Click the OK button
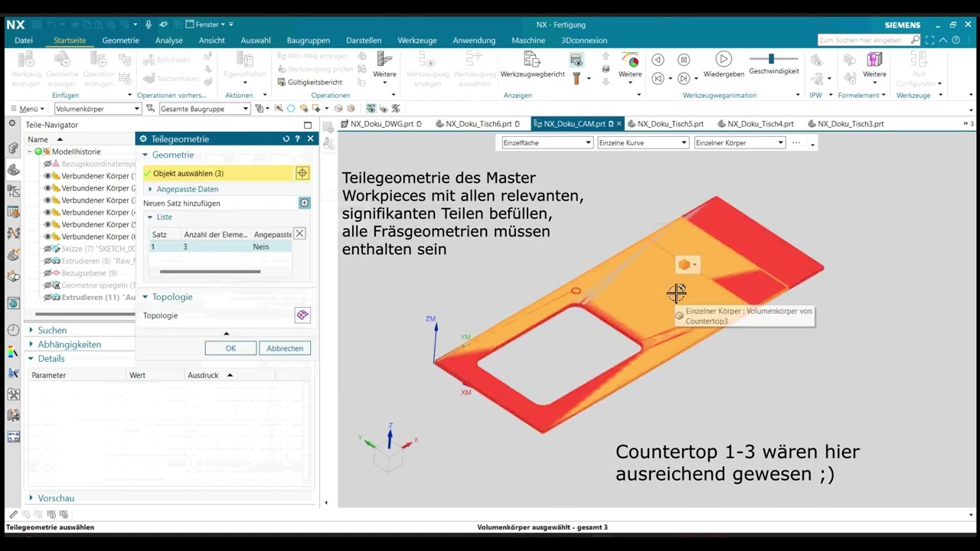Screen dimensions: 980x551 click(x=230, y=348)
